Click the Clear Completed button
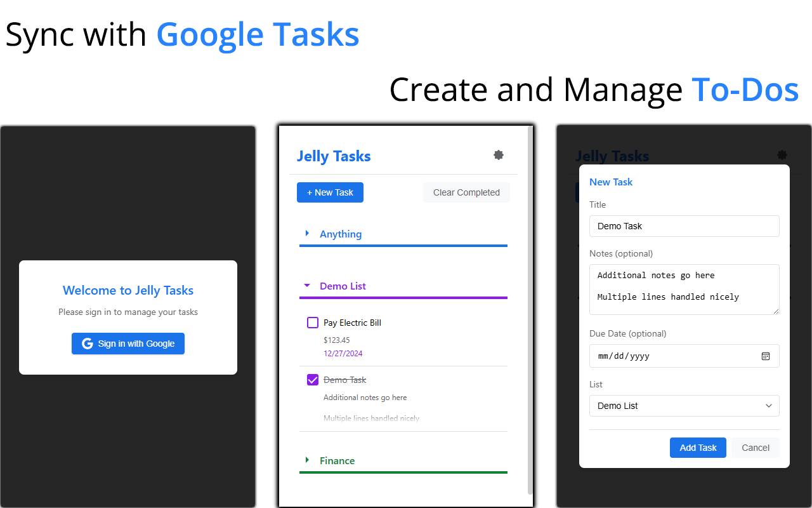812x508 pixels. [x=466, y=192]
